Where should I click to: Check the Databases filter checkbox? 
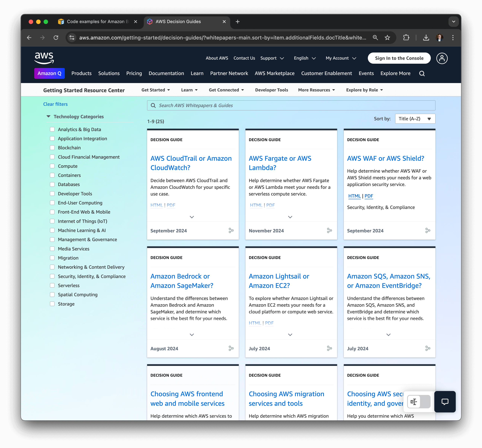pyautogui.click(x=52, y=184)
